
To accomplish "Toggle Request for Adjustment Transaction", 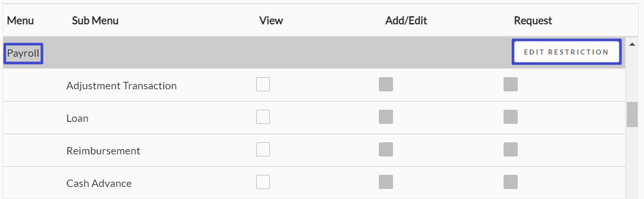I will click(510, 85).
